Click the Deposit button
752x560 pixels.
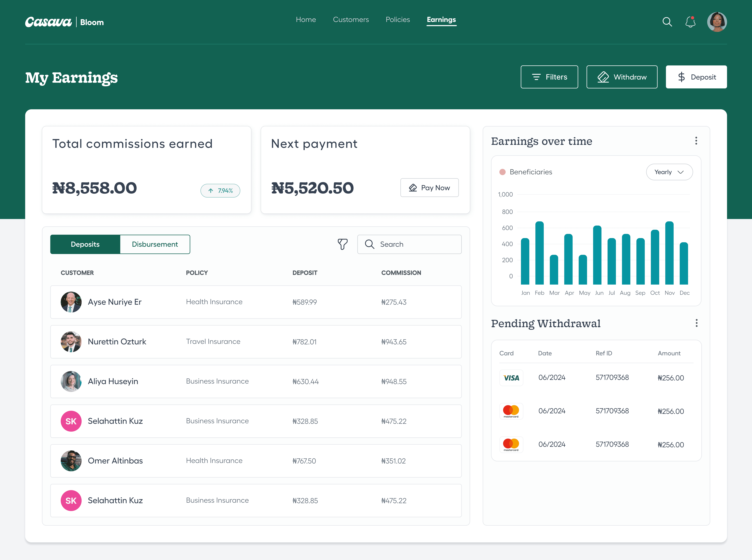[x=696, y=77]
